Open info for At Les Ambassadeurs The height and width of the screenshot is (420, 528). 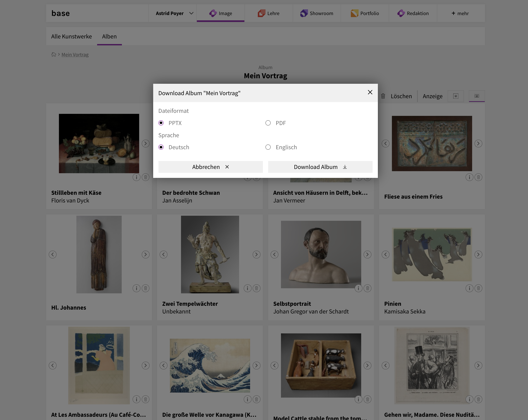pos(136,399)
